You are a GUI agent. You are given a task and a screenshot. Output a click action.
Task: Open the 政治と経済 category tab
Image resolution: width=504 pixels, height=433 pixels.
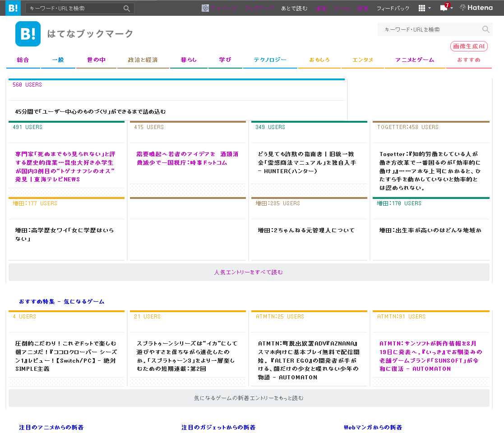[x=143, y=60]
